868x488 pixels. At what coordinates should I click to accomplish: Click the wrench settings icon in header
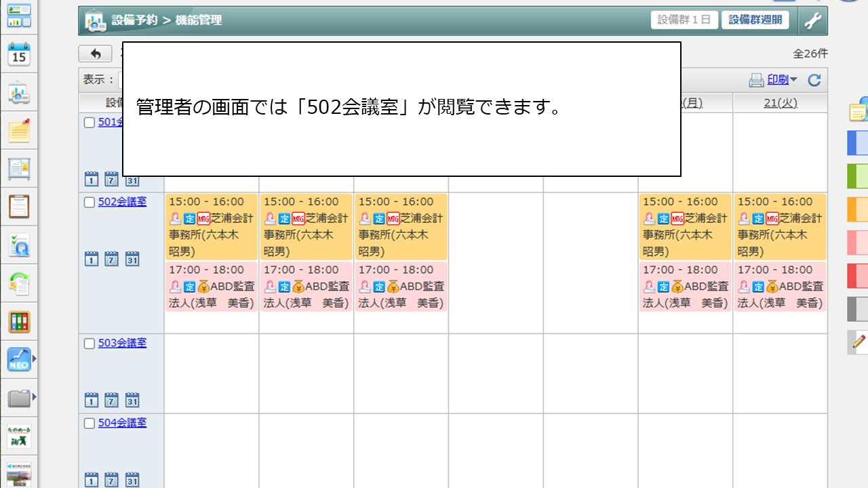tap(812, 20)
